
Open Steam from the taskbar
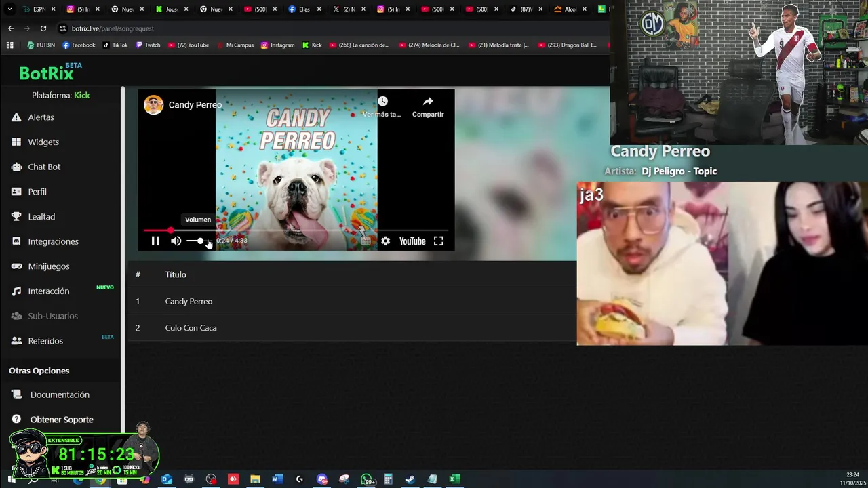tap(410, 479)
